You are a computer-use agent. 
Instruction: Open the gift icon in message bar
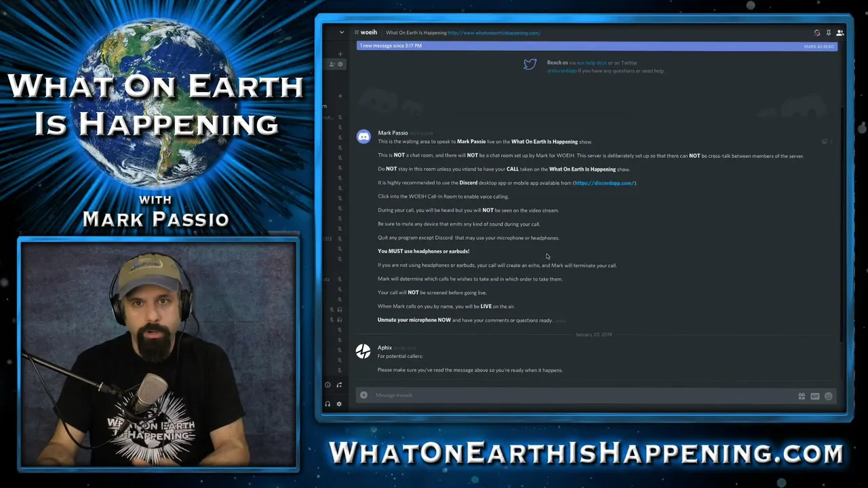coord(802,396)
